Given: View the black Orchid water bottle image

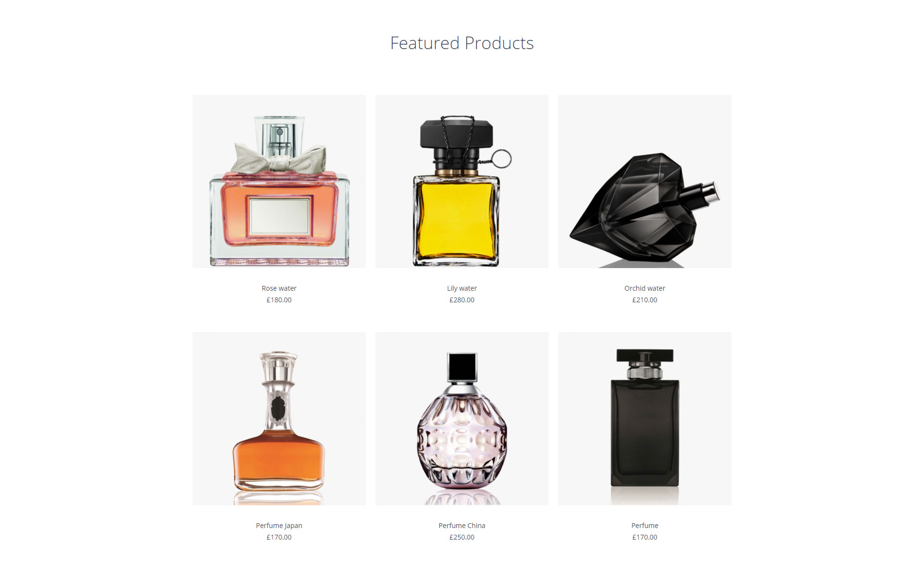Looking at the screenshot, I should tap(645, 181).
